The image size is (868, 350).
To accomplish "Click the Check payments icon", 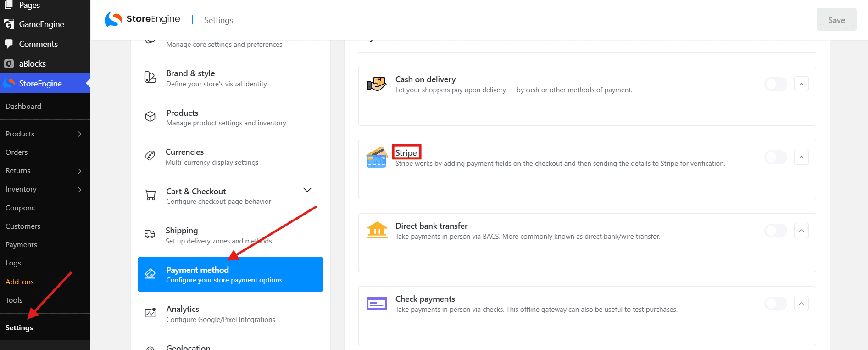I will click(x=377, y=304).
